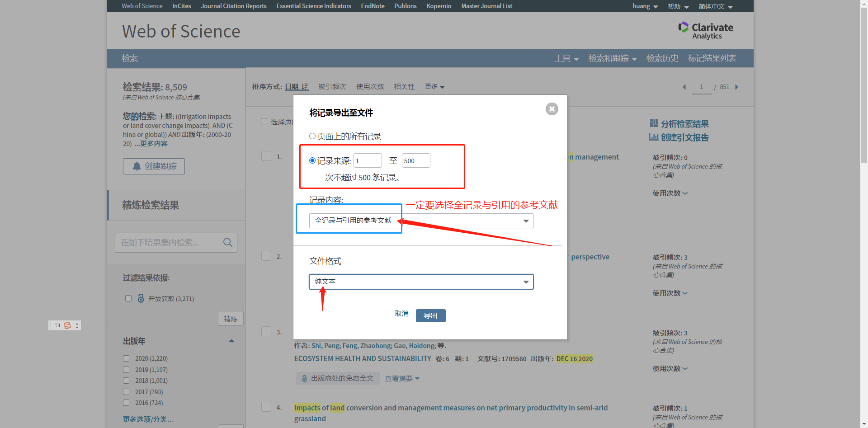Open 创建引文报告 citation report link
This screenshot has width=868, height=428.
679,137
